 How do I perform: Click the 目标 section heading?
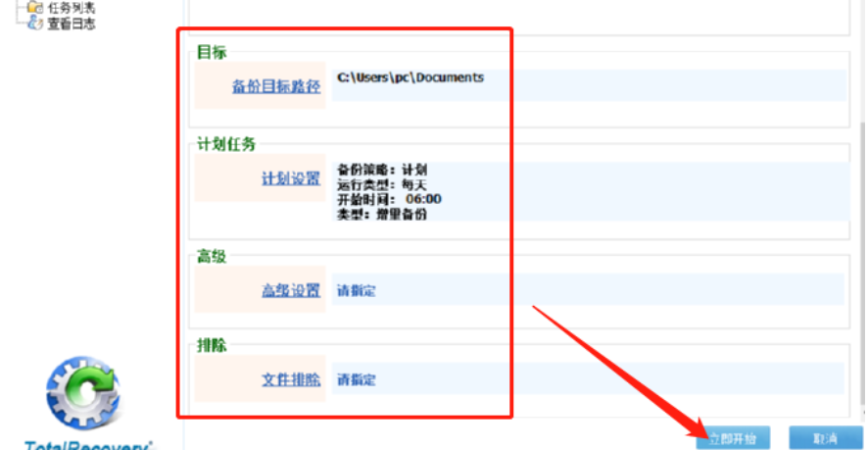(x=212, y=53)
